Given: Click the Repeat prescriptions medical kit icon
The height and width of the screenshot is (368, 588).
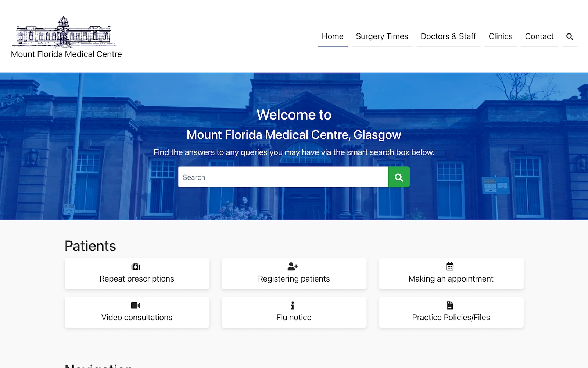Looking at the screenshot, I should coord(136,266).
